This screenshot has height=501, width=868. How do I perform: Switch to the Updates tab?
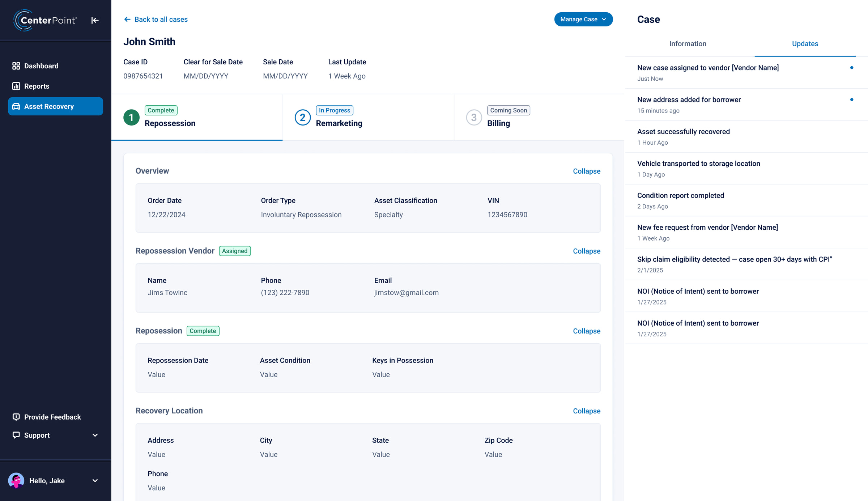click(805, 44)
